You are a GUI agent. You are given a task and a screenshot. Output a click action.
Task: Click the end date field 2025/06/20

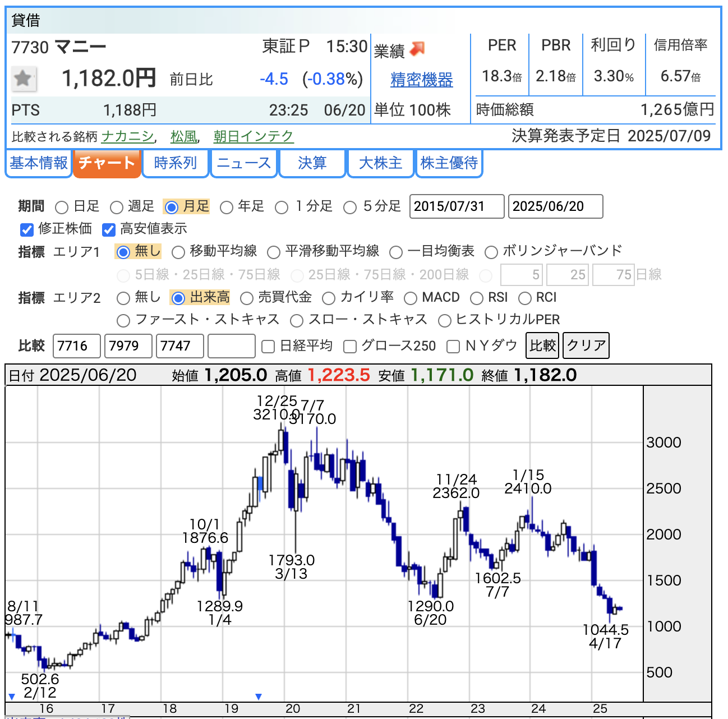[556, 206]
